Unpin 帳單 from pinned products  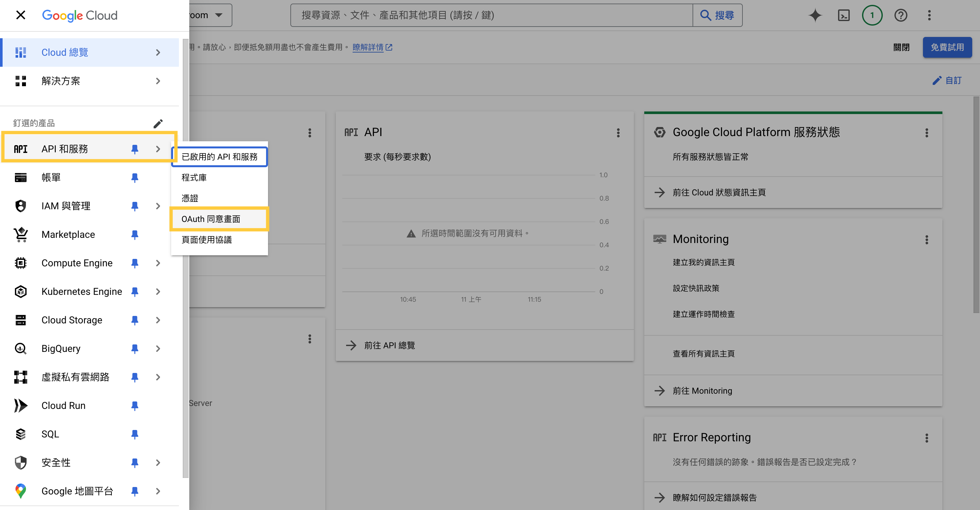point(134,178)
